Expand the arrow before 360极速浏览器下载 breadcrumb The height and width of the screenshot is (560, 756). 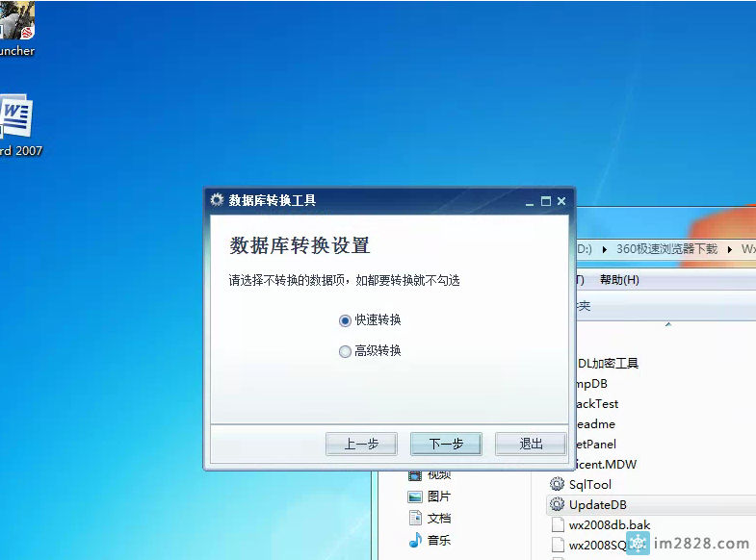[605, 249]
